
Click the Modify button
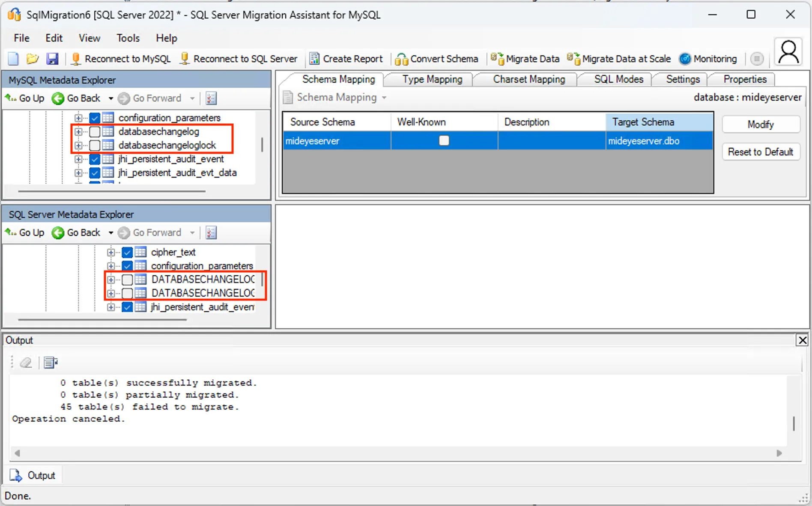pos(761,124)
